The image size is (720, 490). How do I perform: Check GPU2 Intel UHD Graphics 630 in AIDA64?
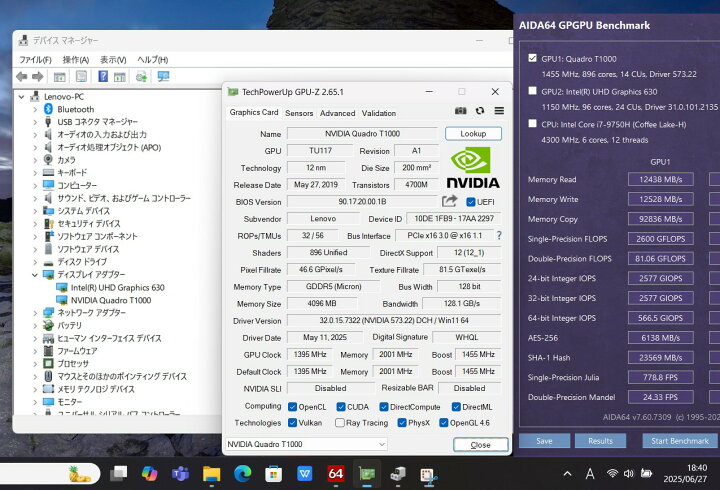(x=532, y=90)
